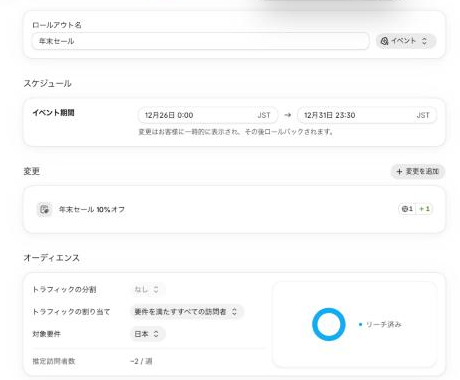
Task: Open the イベント type dropdown
Action: [x=406, y=41]
